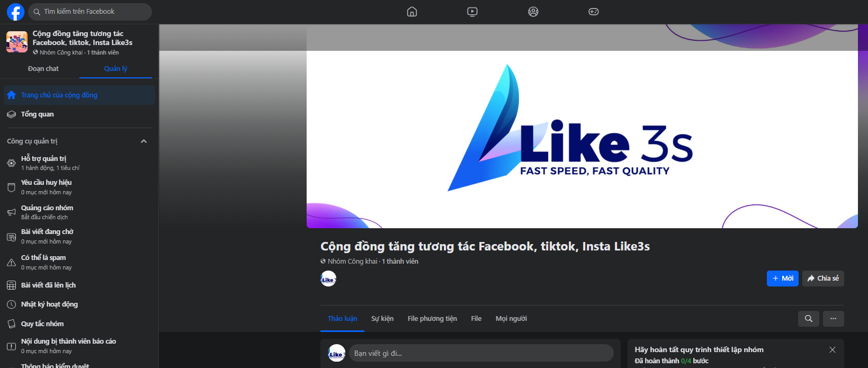Click "1 thành viên" under the main title
Screen dimensions: 868x368
point(400,262)
